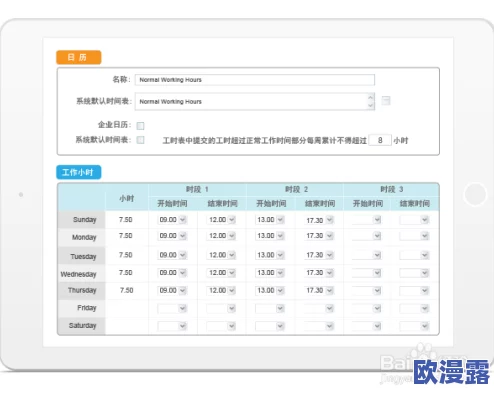Click the overtime hours limit field showing 8

point(380,140)
